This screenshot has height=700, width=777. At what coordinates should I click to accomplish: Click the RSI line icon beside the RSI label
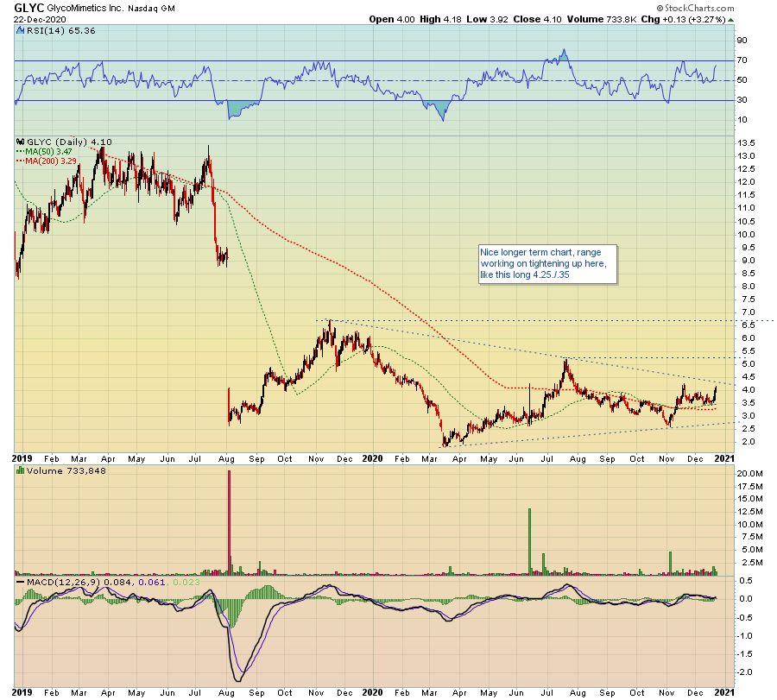pos(21,31)
